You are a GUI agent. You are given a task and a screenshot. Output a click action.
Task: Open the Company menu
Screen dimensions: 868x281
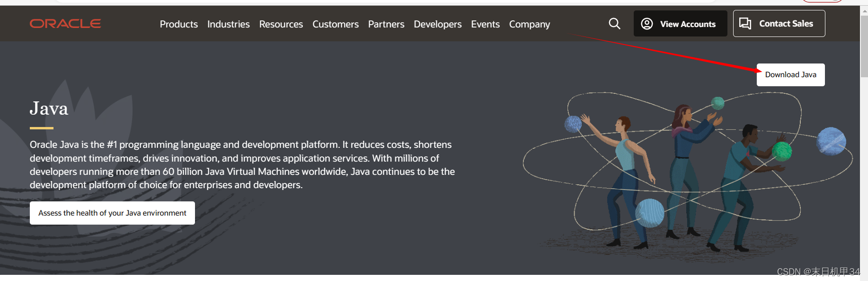[530, 24]
